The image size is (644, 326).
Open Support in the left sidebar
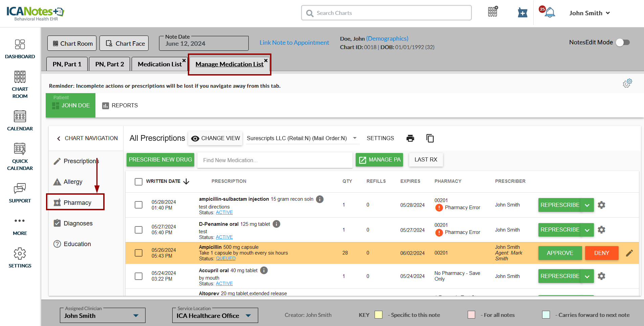[x=20, y=193]
